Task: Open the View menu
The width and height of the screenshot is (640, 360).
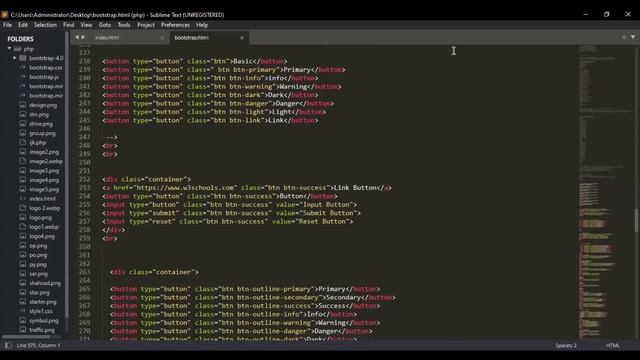Action: (x=86, y=25)
